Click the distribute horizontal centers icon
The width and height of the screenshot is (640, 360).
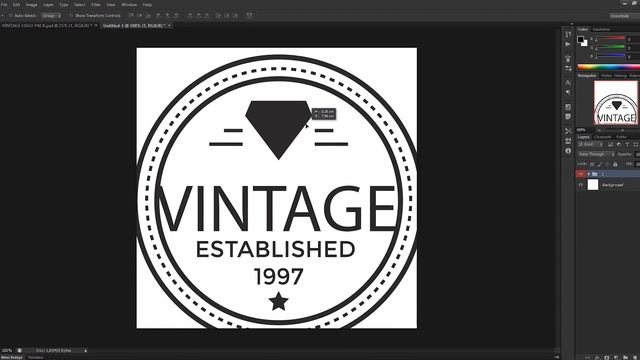227,16
